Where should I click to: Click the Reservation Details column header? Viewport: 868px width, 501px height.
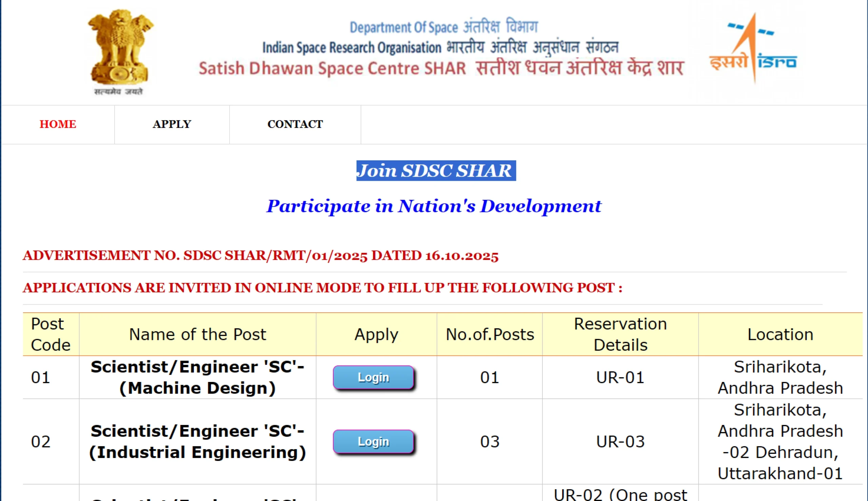(620, 334)
